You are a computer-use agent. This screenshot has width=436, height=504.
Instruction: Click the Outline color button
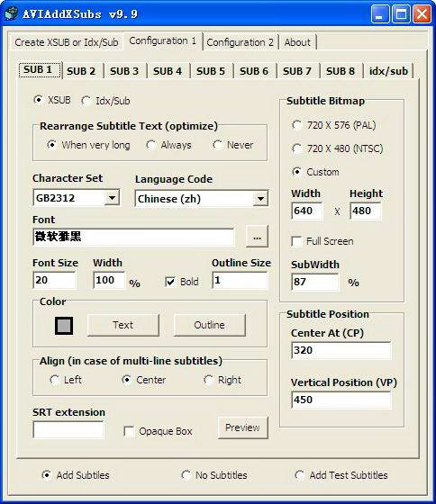(210, 325)
